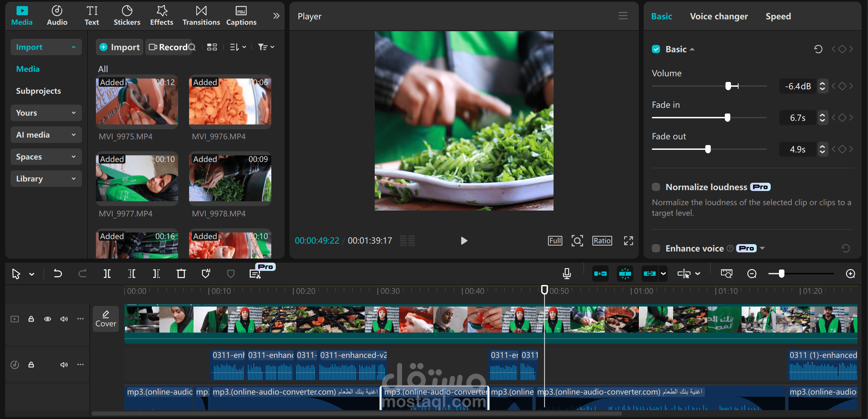868x419 pixels.
Task: Click the microphone voiceover record icon
Action: click(x=567, y=274)
